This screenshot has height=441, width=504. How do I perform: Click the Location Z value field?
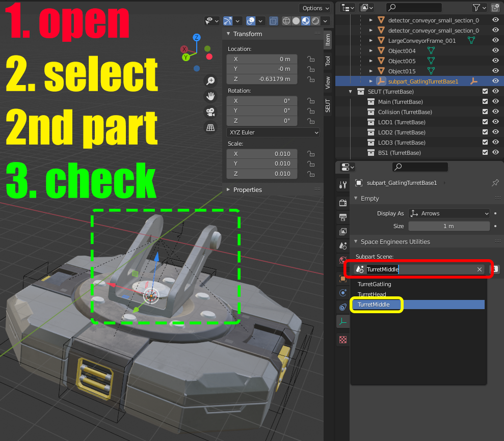pos(262,79)
